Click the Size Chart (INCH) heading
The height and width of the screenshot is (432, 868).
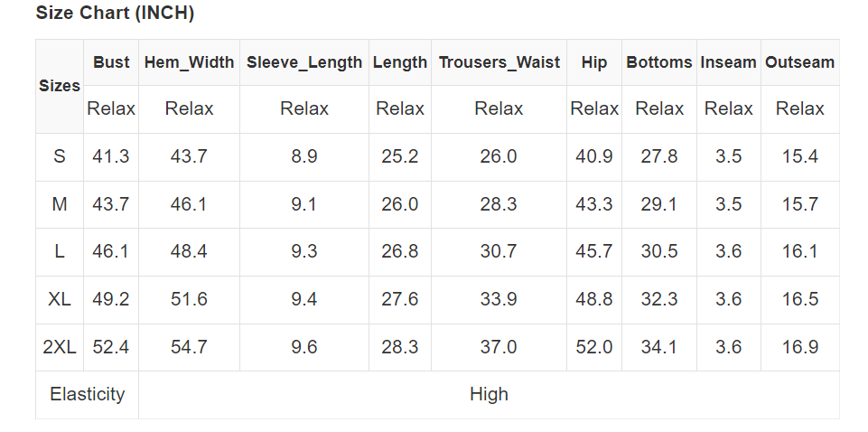tap(115, 14)
